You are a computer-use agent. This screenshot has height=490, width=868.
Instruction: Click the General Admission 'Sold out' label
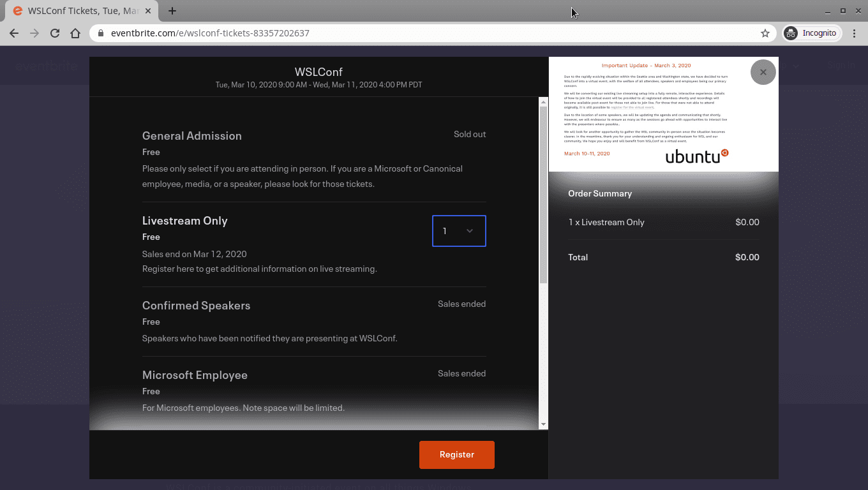470,134
